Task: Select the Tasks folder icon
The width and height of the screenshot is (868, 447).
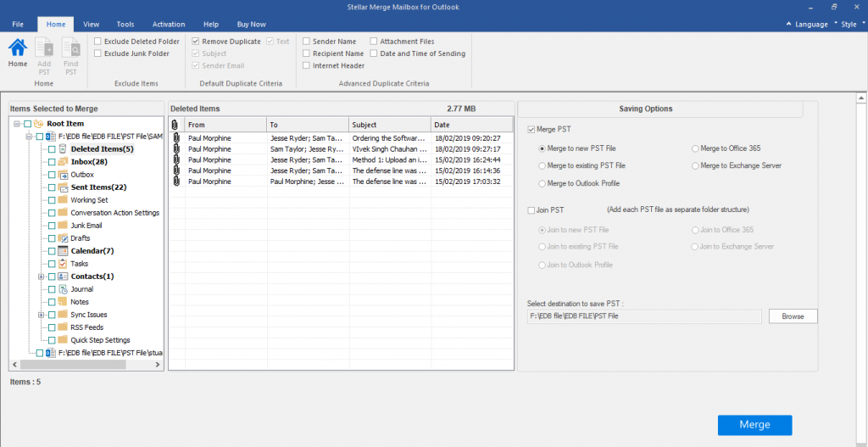Action: (63, 264)
